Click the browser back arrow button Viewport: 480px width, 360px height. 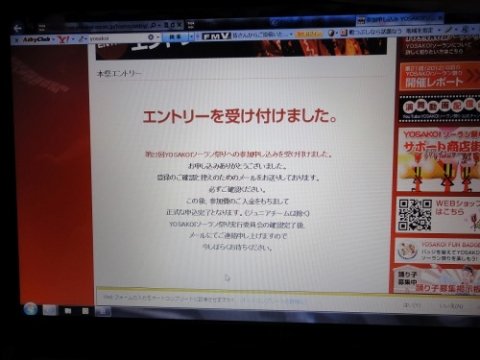pyautogui.click(x=17, y=28)
